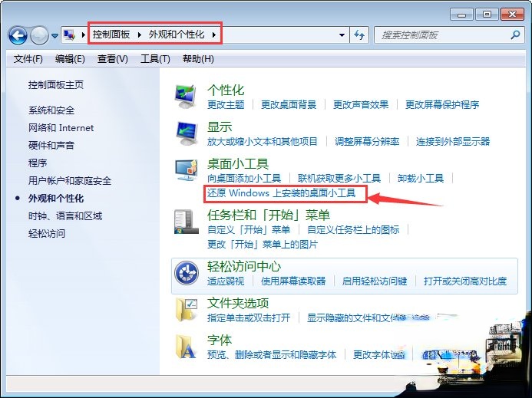Open the 个性化 heading
This screenshot has height=398, width=532.
point(226,90)
